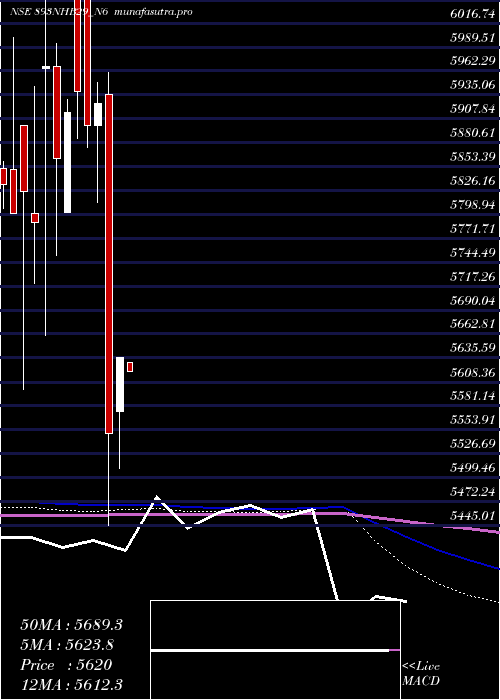Click the 5581.14 price axis label

tap(473, 396)
